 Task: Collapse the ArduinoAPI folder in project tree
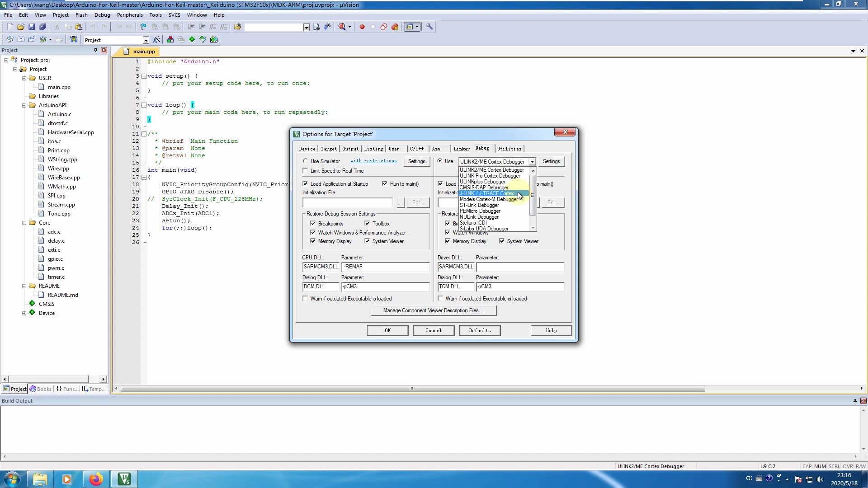pyautogui.click(x=24, y=105)
